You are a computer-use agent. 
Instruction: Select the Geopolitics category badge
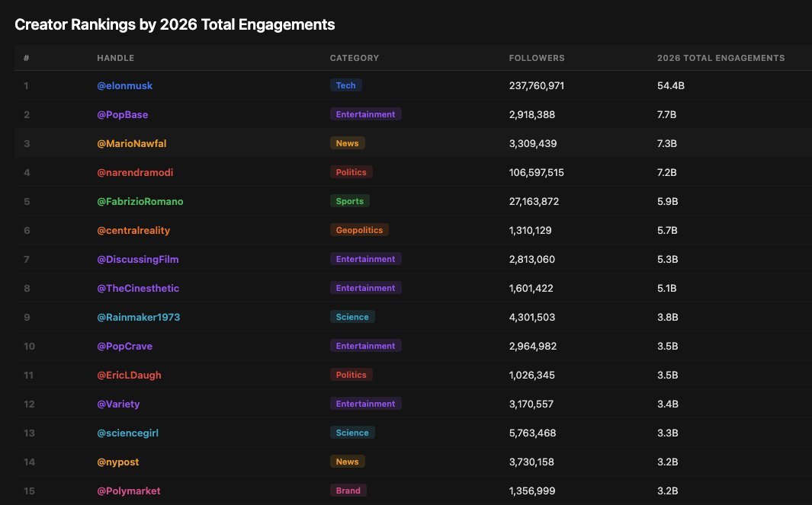click(359, 230)
